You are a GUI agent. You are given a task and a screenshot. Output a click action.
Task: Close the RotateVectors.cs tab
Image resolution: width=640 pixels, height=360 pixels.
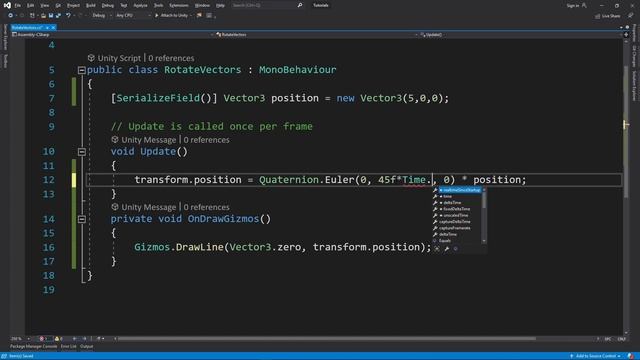53,27
